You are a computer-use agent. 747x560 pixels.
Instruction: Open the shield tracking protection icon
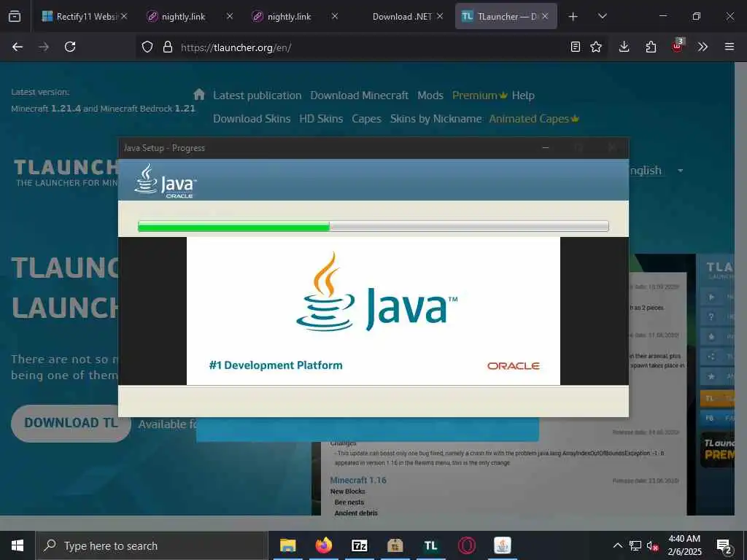coord(147,47)
